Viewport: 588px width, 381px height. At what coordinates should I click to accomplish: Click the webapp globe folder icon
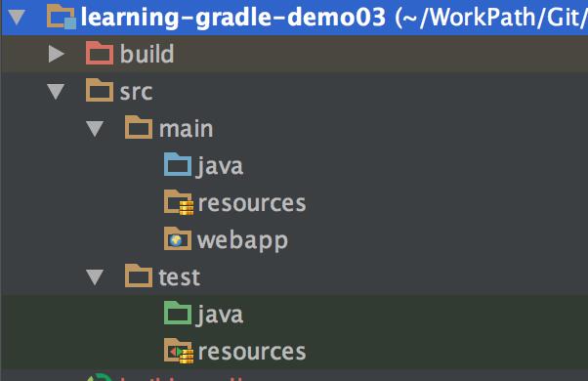(178, 239)
